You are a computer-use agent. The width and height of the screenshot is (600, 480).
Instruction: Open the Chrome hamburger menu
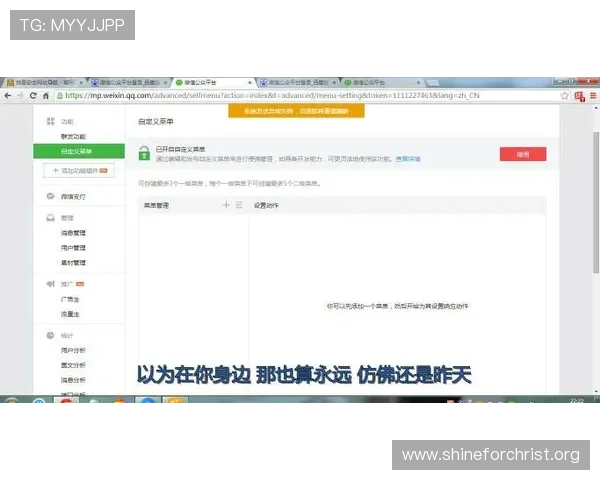pos(593,96)
